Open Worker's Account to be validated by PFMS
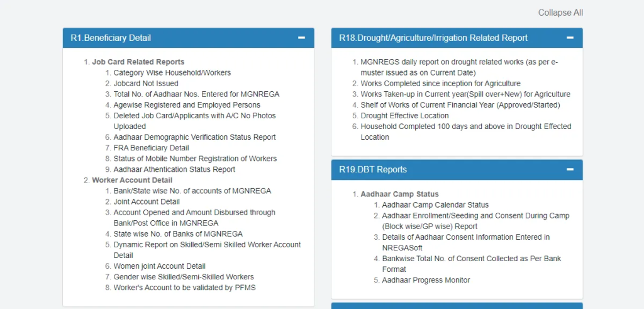Viewport: 644px width, 309px height. click(x=184, y=288)
